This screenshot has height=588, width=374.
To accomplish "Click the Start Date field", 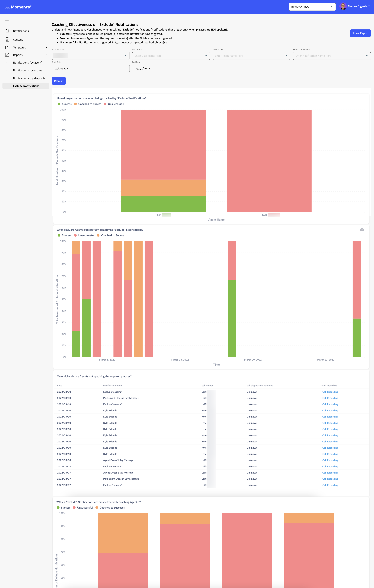I will (x=91, y=69).
